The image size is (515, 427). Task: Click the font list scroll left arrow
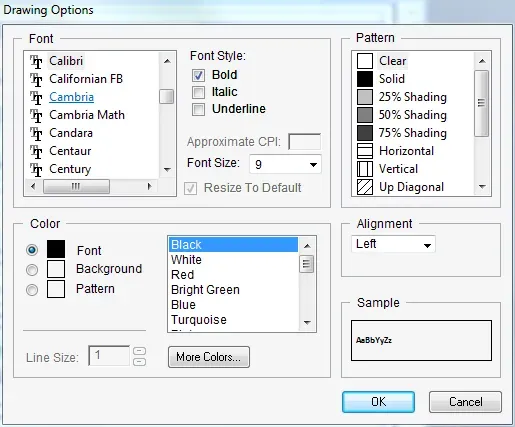33,186
